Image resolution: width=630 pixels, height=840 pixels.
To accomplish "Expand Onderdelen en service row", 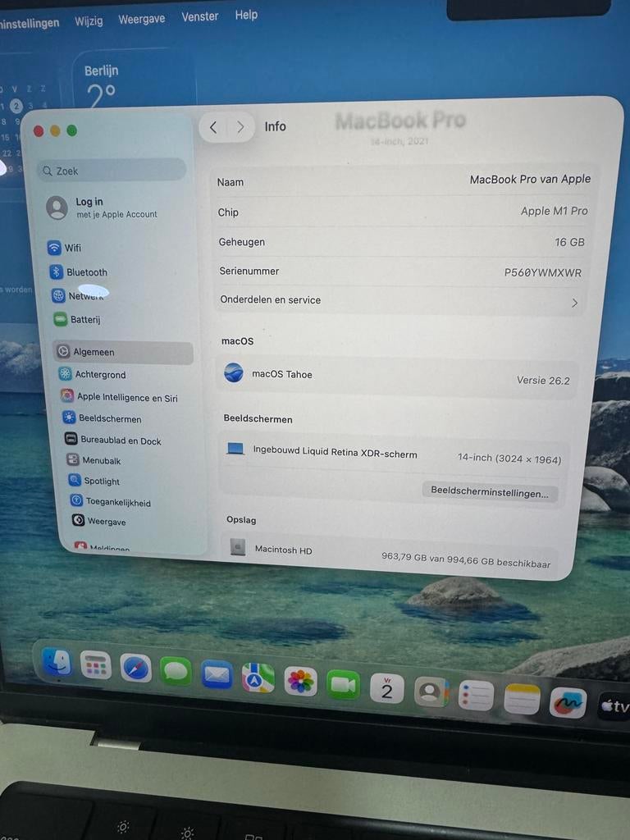I will [x=400, y=300].
